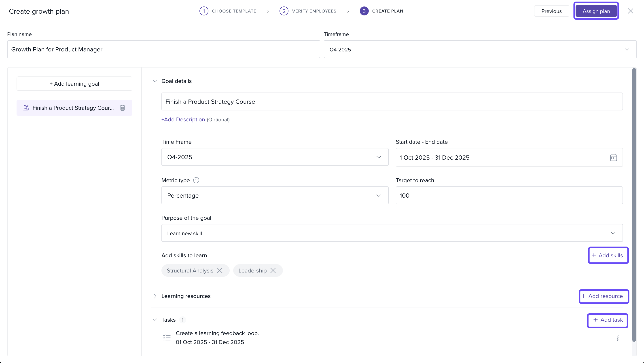Collapse the Goal details section
Image resolution: width=644 pixels, height=363 pixels.
[x=155, y=81]
